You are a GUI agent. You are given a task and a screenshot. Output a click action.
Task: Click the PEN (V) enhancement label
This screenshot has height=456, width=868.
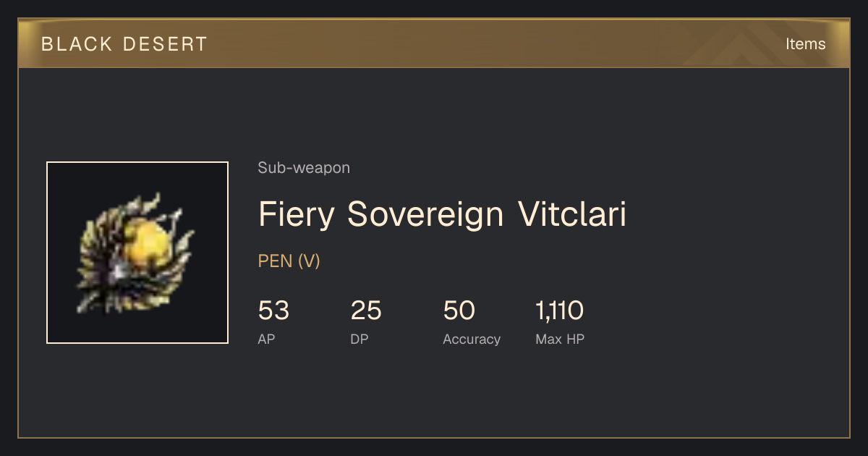pos(289,261)
